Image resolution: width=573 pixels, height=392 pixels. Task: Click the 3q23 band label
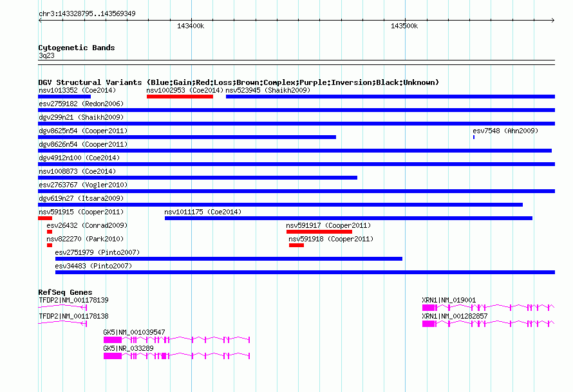46,55
